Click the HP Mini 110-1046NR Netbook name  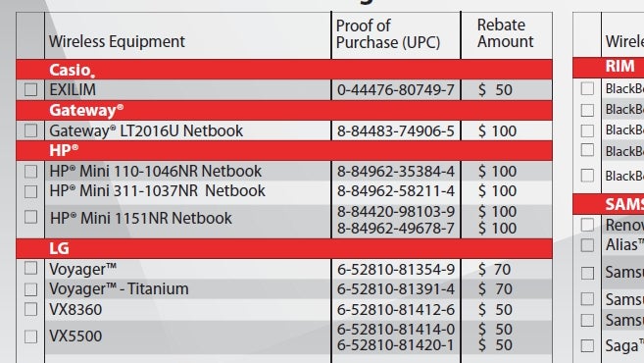[x=155, y=171]
